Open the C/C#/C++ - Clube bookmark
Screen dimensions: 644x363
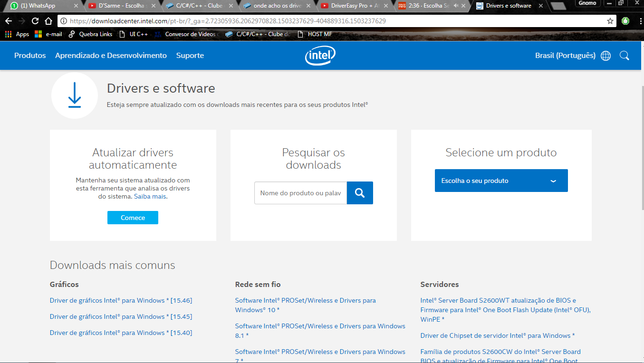coord(258,34)
